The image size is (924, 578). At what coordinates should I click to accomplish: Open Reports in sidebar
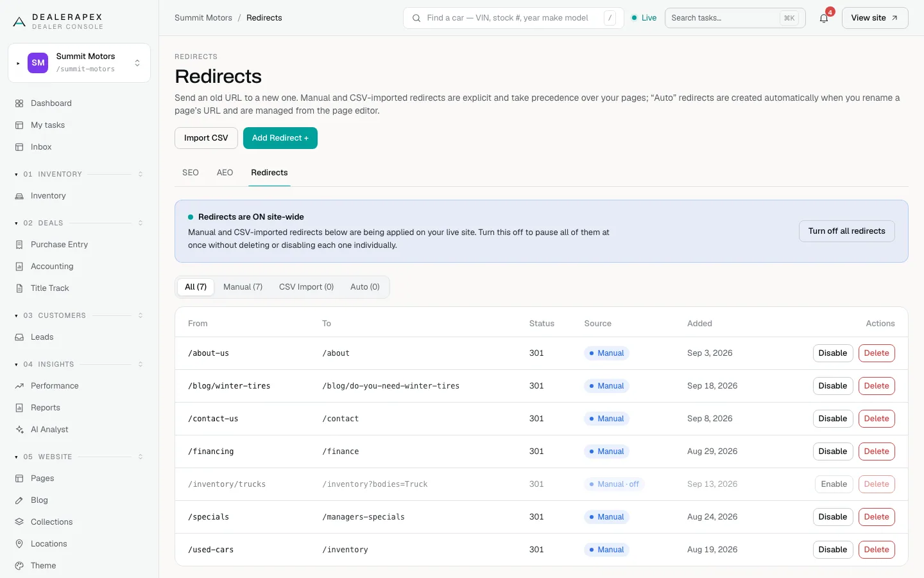point(80,408)
